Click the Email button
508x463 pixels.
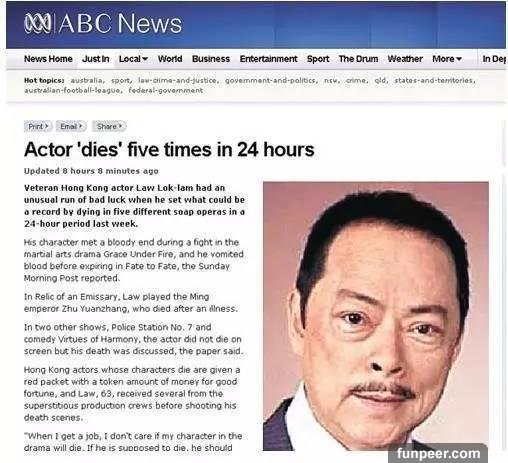pyautogui.click(x=71, y=126)
